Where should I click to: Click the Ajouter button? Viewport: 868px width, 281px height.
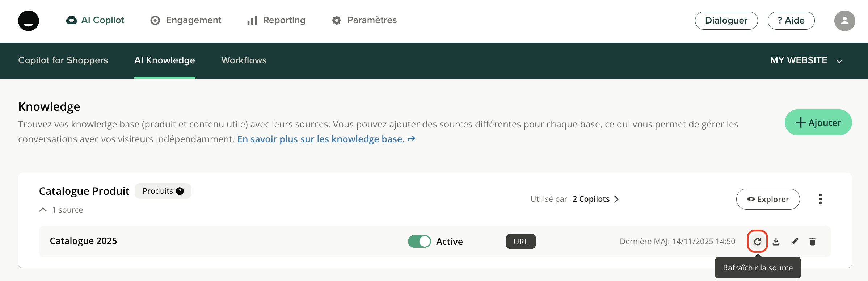[818, 122]
